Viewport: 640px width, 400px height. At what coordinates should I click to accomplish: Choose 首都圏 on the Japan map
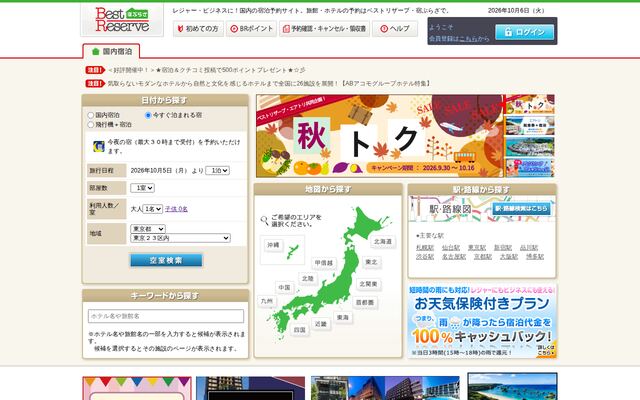365,303
